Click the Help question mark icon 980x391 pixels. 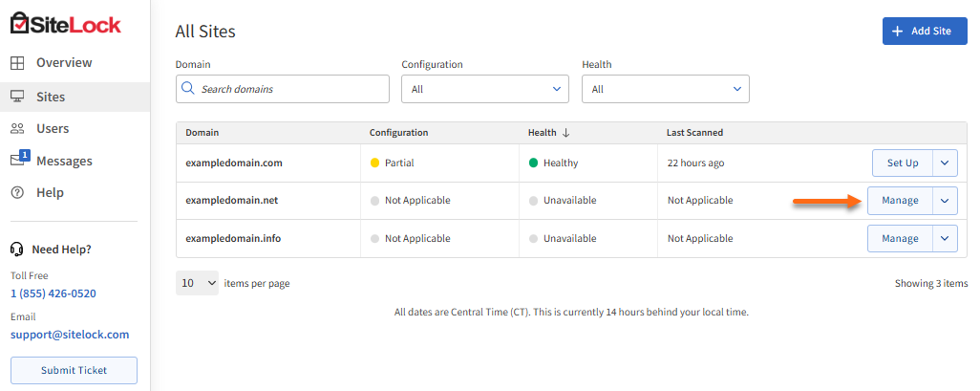[17, 193]
